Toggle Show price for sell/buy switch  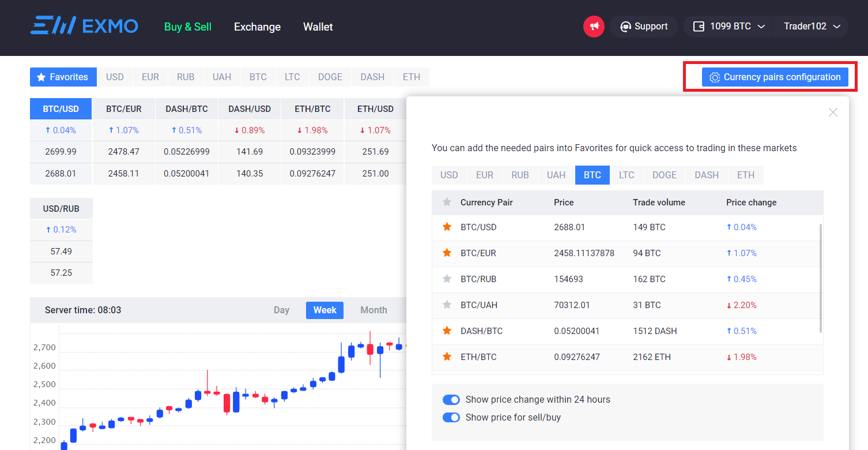[451, 417]
